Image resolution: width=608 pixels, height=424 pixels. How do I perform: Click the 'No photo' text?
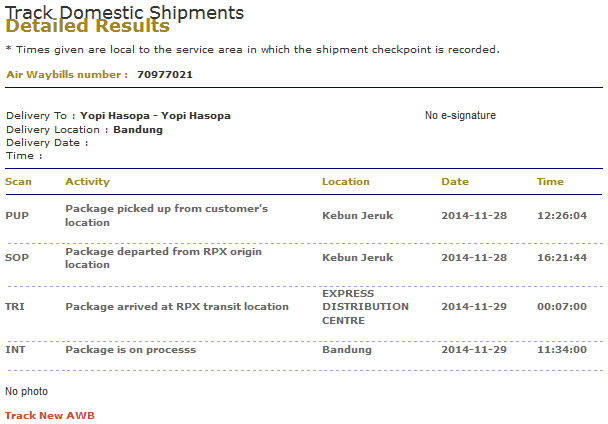tap(26, 391)
